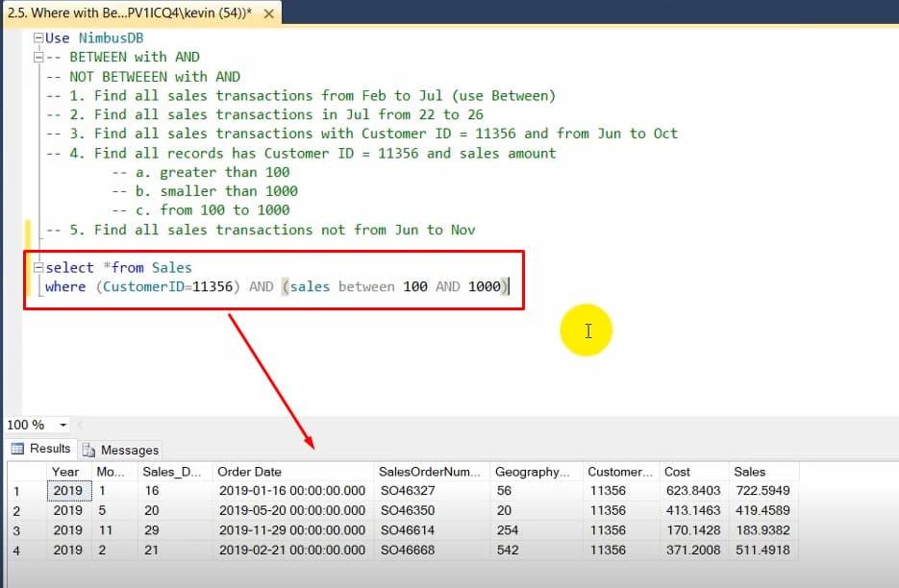
Task: Click the Customer column header
Action: click(619, 471)
